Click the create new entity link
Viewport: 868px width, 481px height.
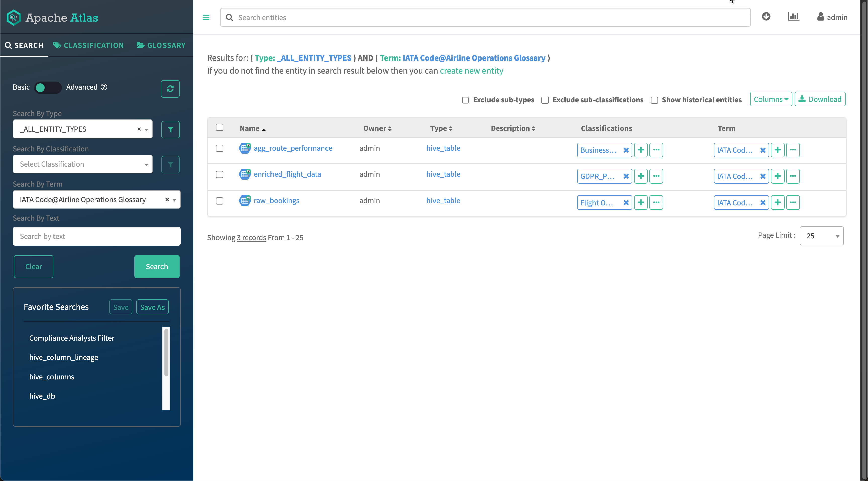point(471,71)
